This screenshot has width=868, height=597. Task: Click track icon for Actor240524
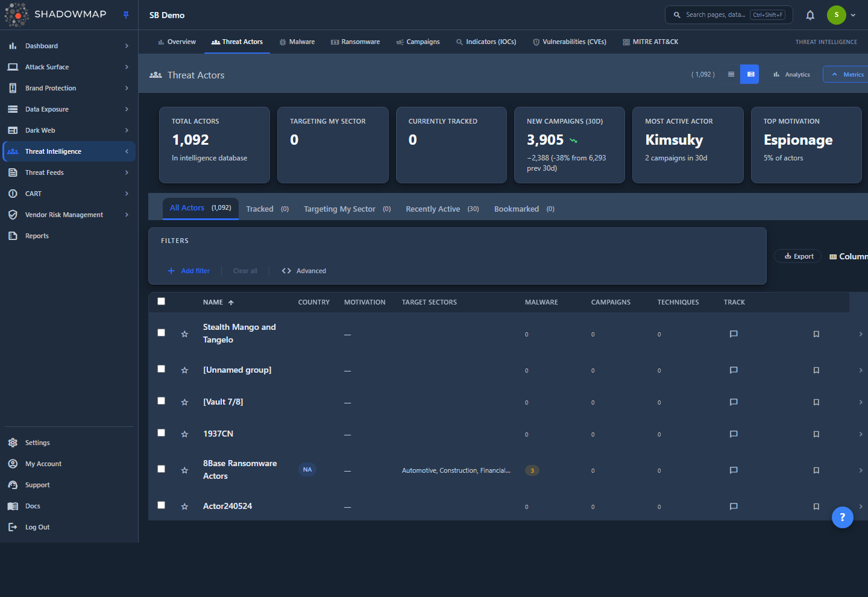[734, 507]
